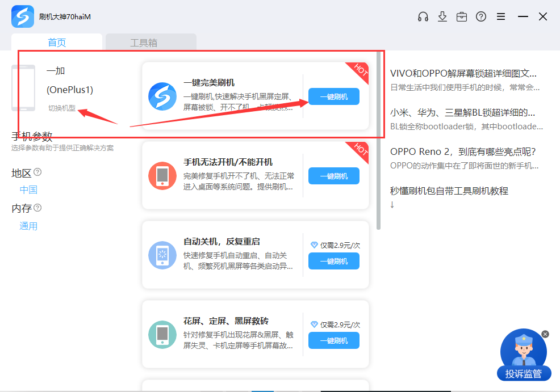Click 一键刷机 button for 一键完美刷机
The image size is (560, 392).
pos(333,96)
